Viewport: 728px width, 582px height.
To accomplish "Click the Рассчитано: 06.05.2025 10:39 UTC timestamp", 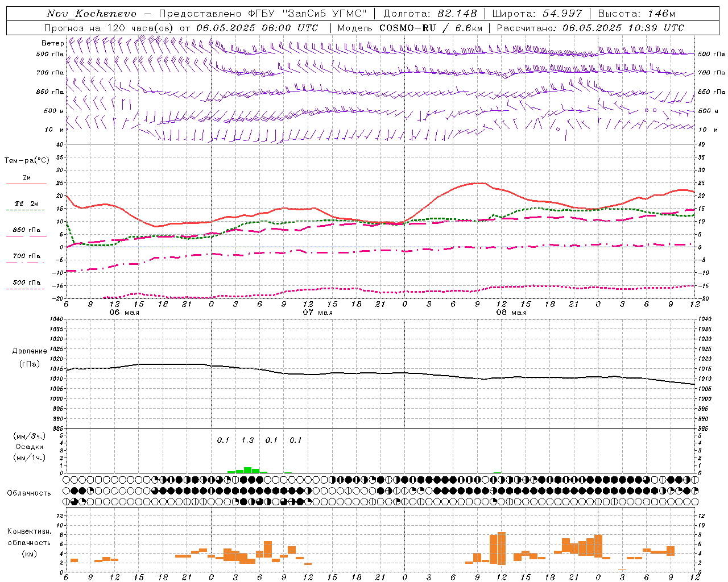I will click(x=590, y=28).
